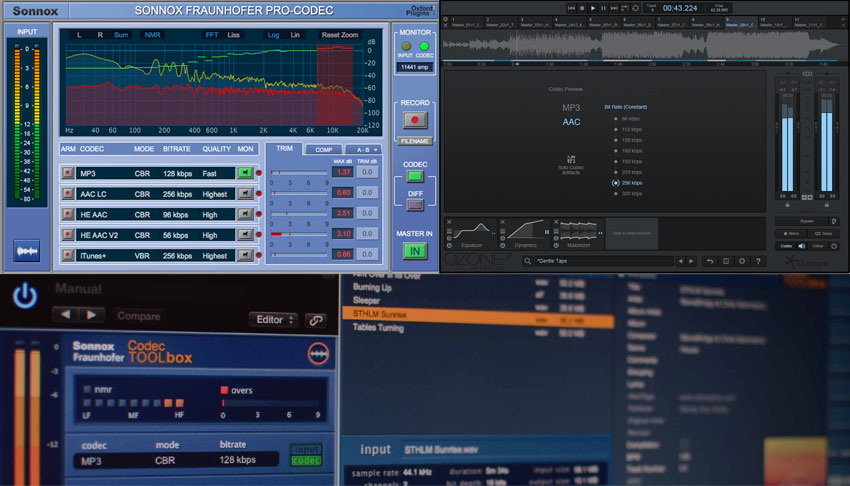Click the Ozone stop button

tap(582, 8)
